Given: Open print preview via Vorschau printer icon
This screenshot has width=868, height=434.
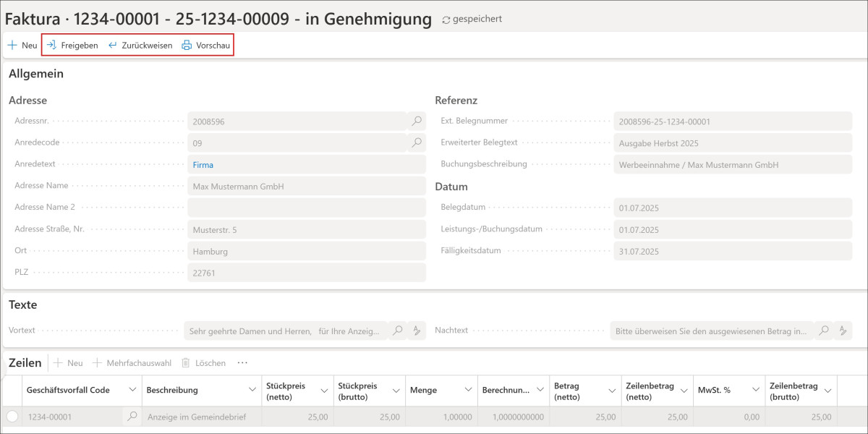Looking at the screenshot, I should pyautogui.click(x=187, y=45).
